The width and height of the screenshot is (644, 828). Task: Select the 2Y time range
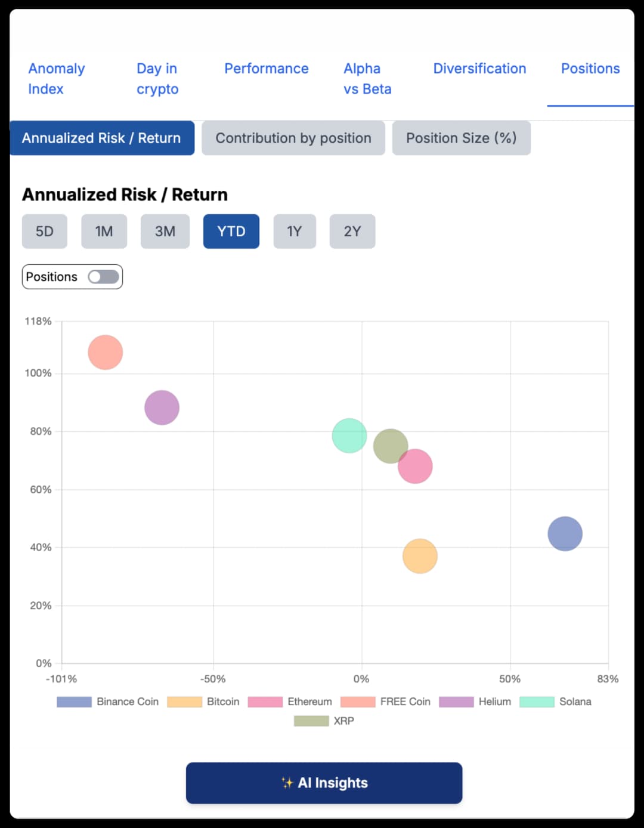(352, 231)
